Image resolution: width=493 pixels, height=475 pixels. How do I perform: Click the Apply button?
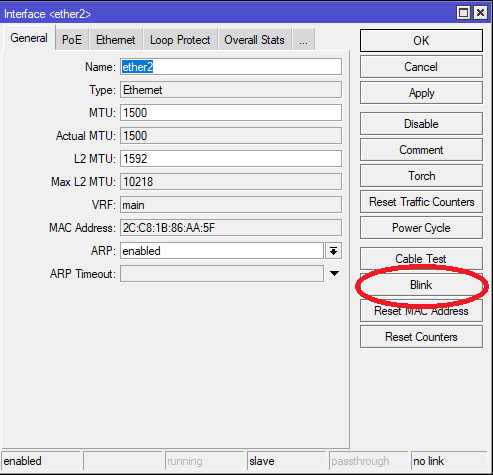[421, 93]
